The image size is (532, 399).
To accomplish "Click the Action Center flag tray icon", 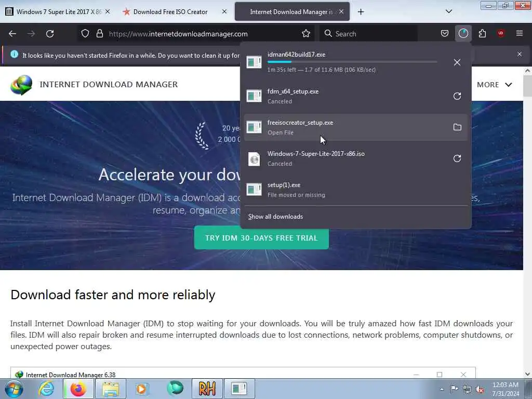I will tap(454, 389).
